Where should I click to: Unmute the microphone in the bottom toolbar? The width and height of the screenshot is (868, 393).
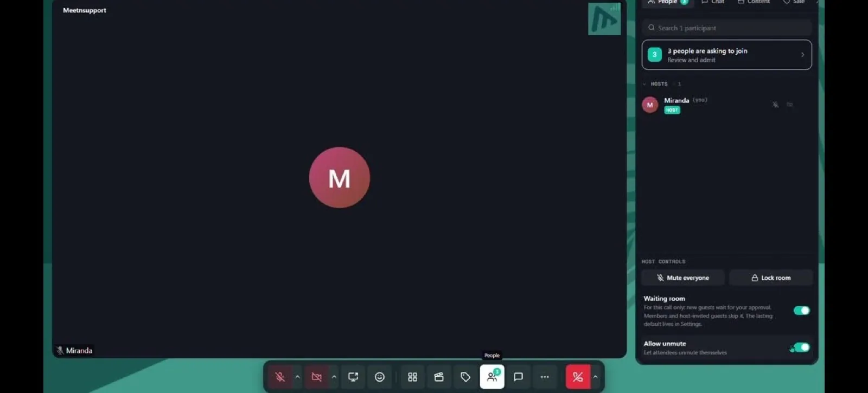280,377
